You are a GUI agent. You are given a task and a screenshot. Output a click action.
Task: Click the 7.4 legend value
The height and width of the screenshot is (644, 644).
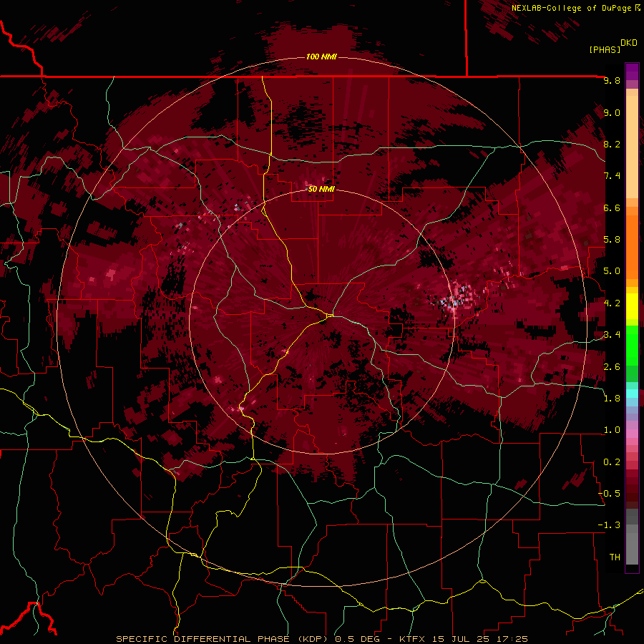pos(612,176)
